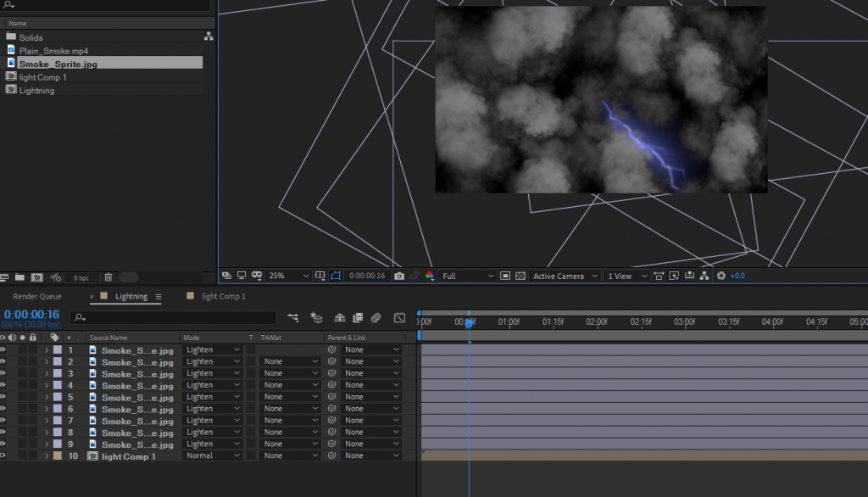Image resolution: width=868 pixels, height=497 pixels.
Task: Delete selected project item with trash icon
Action: click(108, 277)
